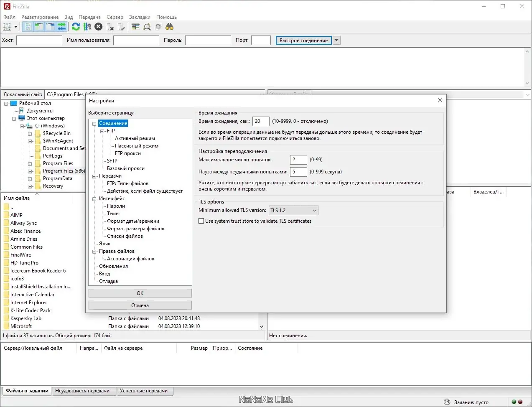
Task: Select Пассивный режим settings page
Action: coord(137,146)
